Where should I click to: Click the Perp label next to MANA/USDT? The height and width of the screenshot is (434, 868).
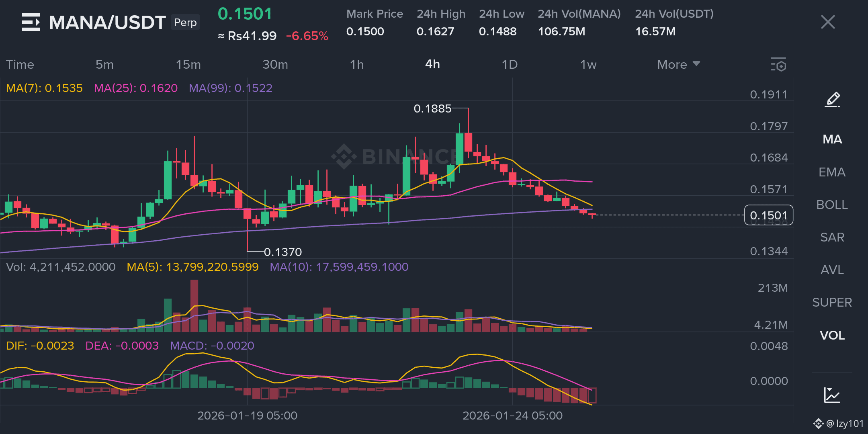point(185,23)
